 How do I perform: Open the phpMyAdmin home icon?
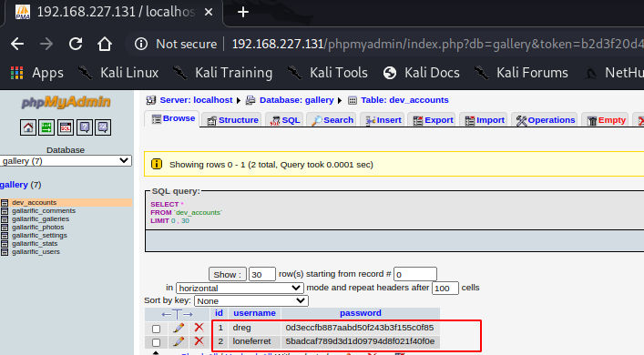(28, 127)
